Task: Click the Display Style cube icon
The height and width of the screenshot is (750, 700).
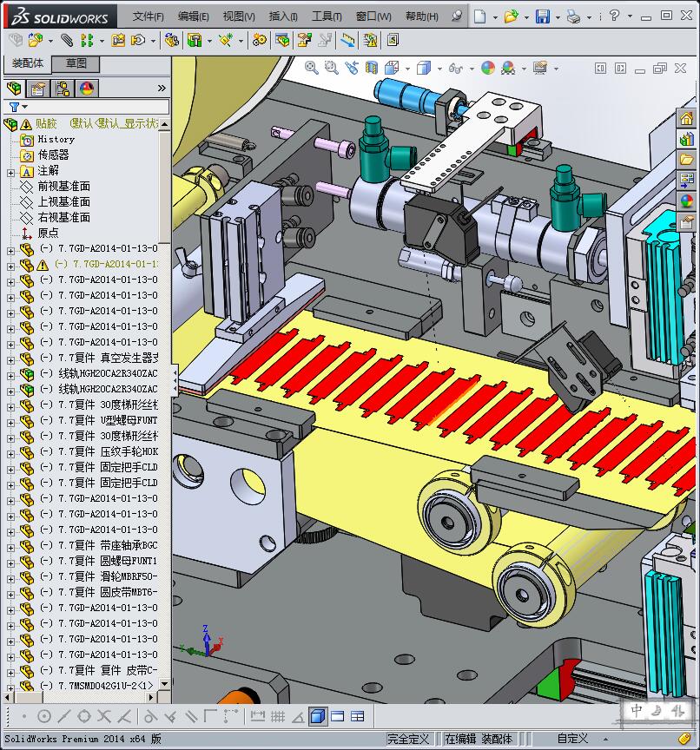Action: pos(424,69)
